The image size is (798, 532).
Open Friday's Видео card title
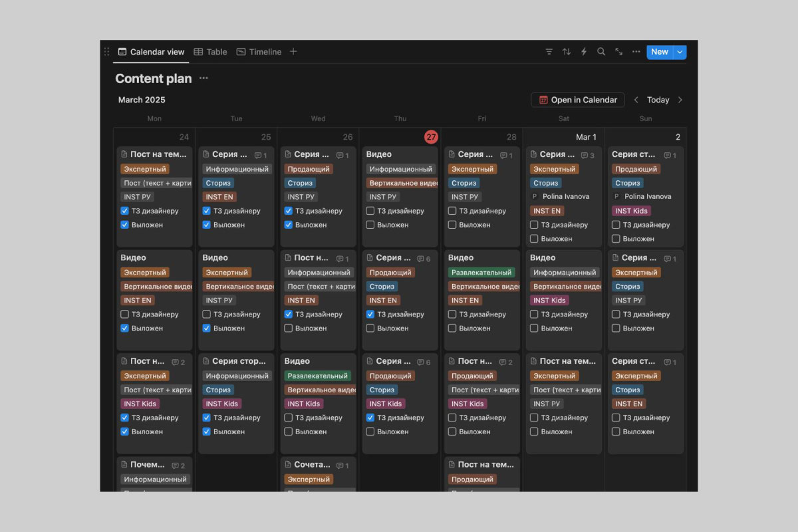[x=461, y=257]
